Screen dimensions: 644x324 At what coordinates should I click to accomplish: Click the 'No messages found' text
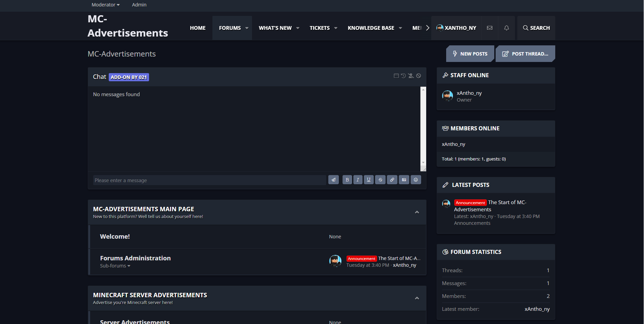tap(116, 94)
